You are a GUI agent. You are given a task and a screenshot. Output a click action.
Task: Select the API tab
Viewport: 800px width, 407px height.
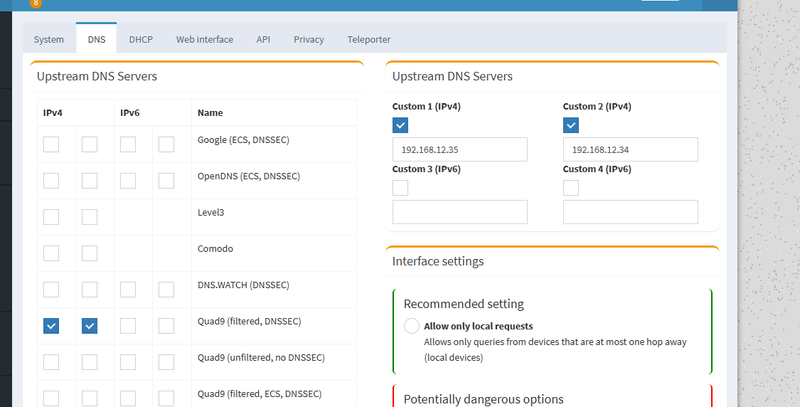click(263, 39)
